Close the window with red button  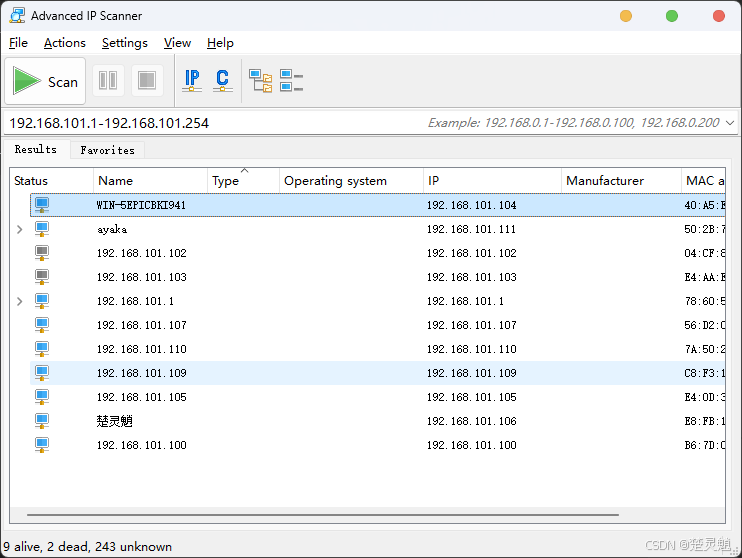[x=718, y=16]
